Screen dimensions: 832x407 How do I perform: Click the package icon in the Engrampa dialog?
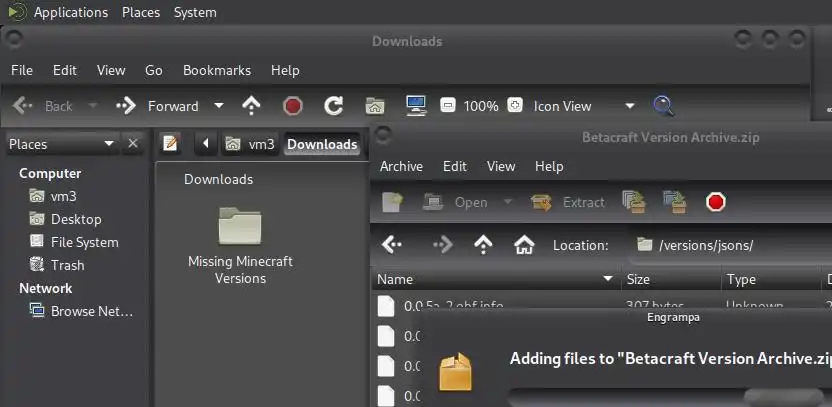click(455, 372)
